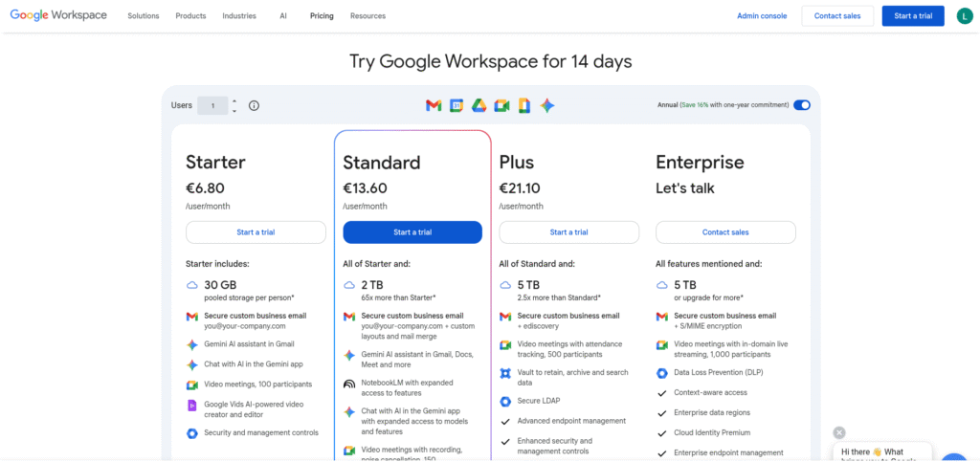
Task: Open the account avatar labeled L
Action: click(965, 16)
